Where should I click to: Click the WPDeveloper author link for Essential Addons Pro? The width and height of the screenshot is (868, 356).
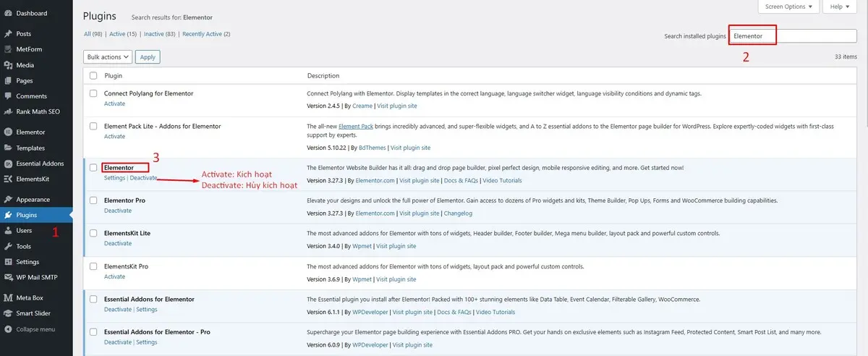coord(371,345)
